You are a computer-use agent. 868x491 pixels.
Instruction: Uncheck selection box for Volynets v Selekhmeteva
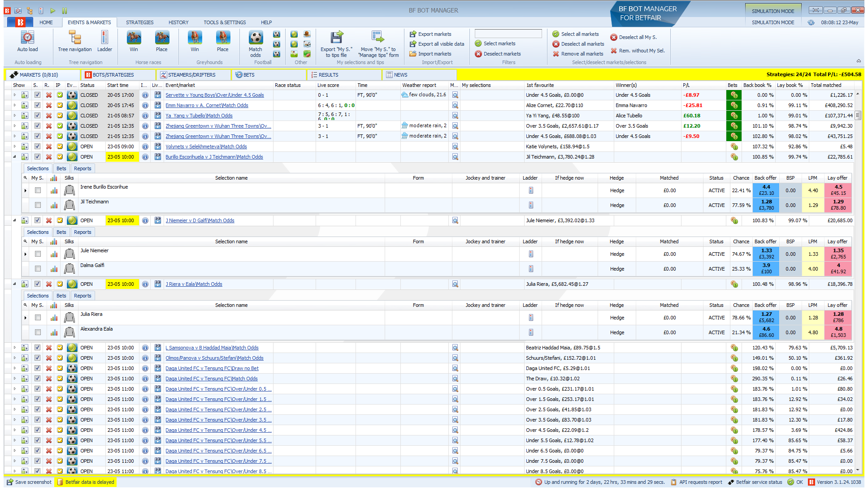click(x=37, y=146)
